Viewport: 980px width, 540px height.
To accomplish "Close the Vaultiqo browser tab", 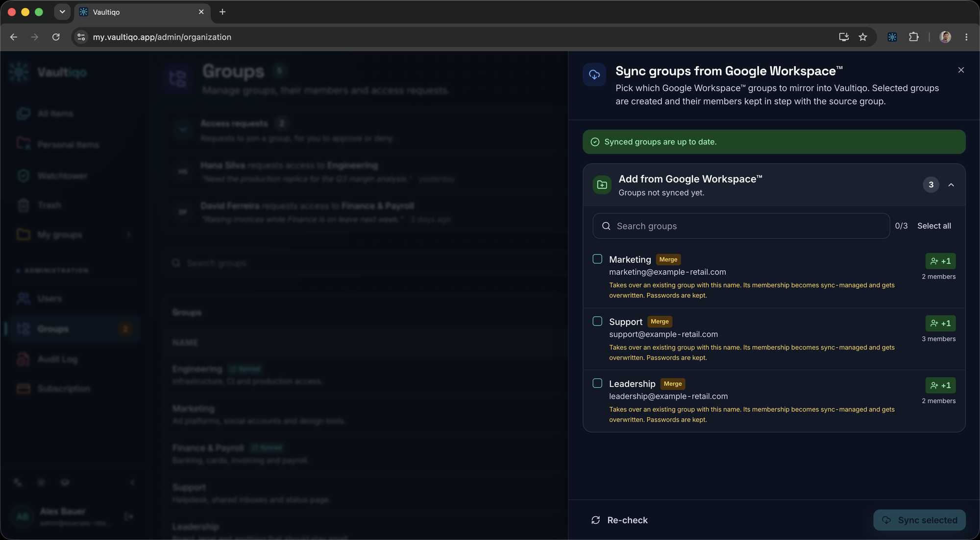I will 201,12.
